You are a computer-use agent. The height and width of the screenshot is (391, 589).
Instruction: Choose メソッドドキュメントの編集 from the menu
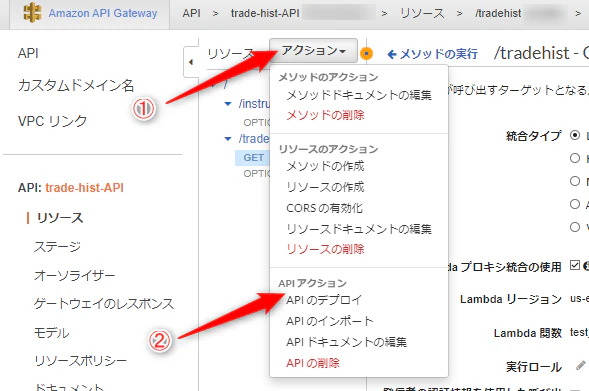click(359, 95)
